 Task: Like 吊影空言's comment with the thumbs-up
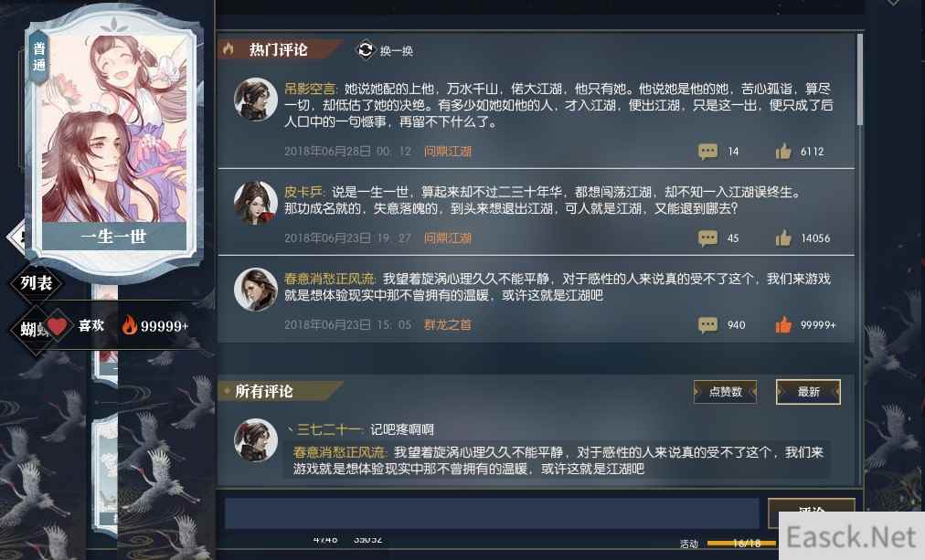[x=783, y=152]
